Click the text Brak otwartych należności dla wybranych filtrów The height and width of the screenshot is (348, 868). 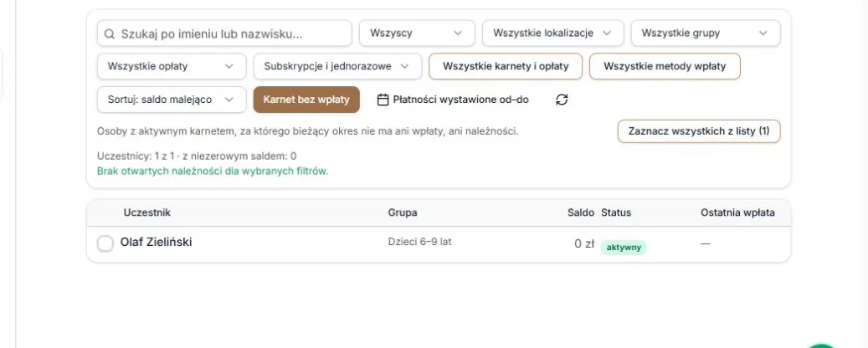point(213,171)
